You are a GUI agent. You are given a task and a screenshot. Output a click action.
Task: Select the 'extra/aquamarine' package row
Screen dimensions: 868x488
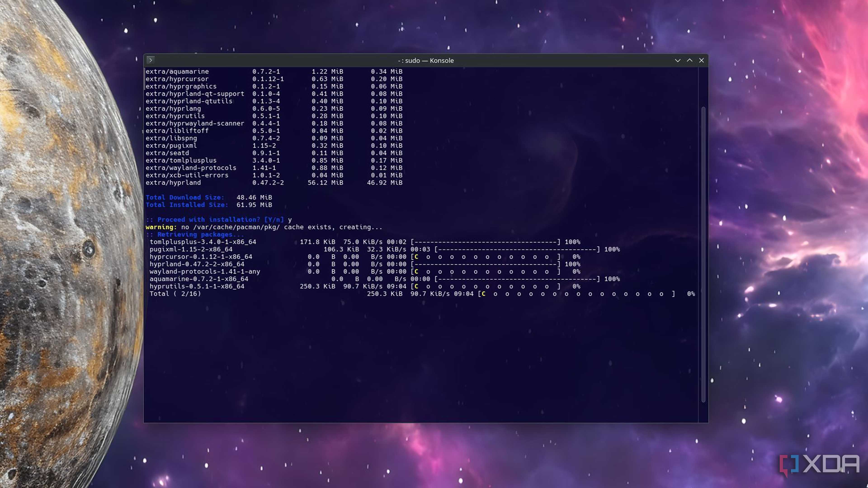tap(274, 71)
